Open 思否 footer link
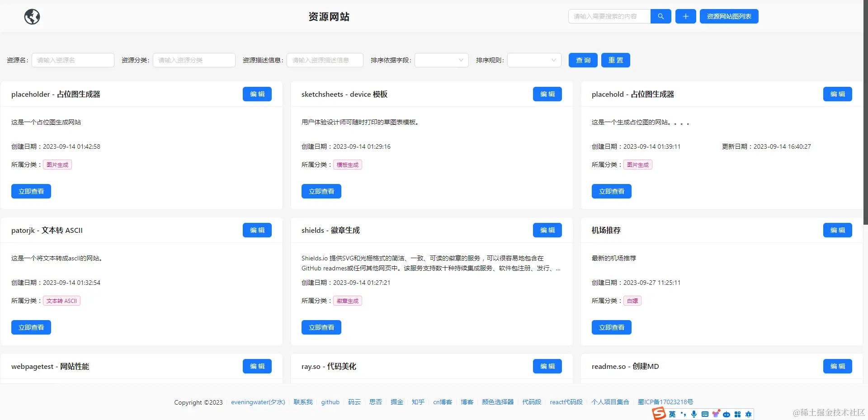This screenshot has width=868, height=420. [x=376, y=402]
